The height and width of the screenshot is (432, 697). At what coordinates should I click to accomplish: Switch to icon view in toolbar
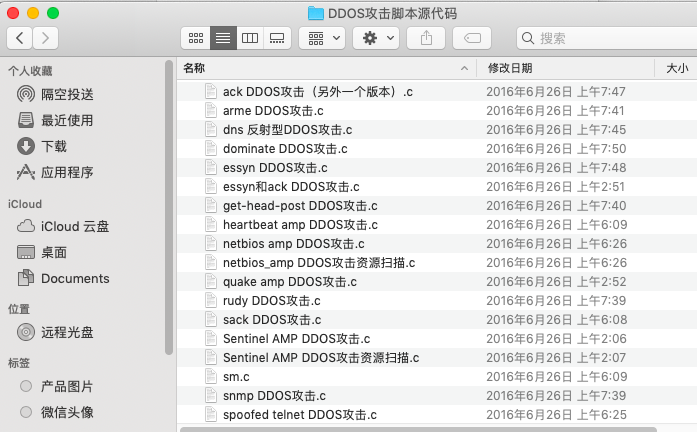coord(196,38)
